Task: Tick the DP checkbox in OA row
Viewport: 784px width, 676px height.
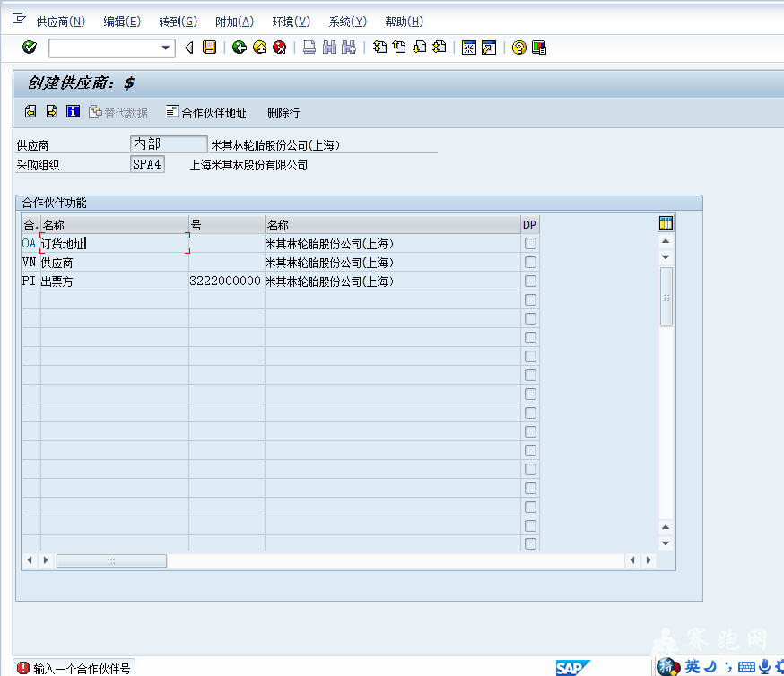Action: click(530, 243)
